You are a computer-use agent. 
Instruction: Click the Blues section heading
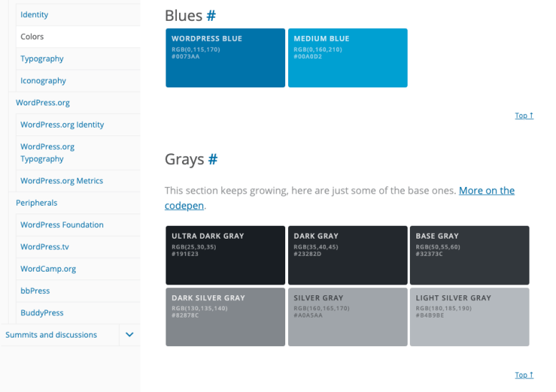point(183,16)
